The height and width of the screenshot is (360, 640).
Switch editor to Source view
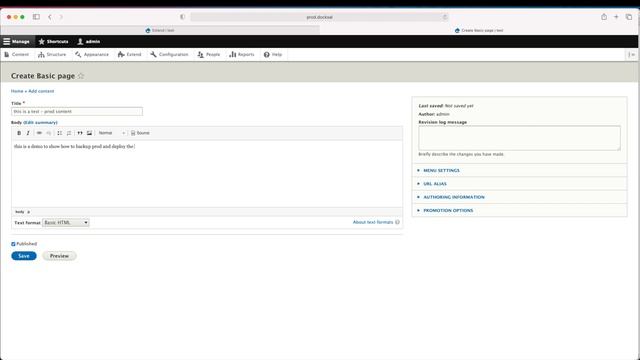pyautogui.click(x=140, y=133)
